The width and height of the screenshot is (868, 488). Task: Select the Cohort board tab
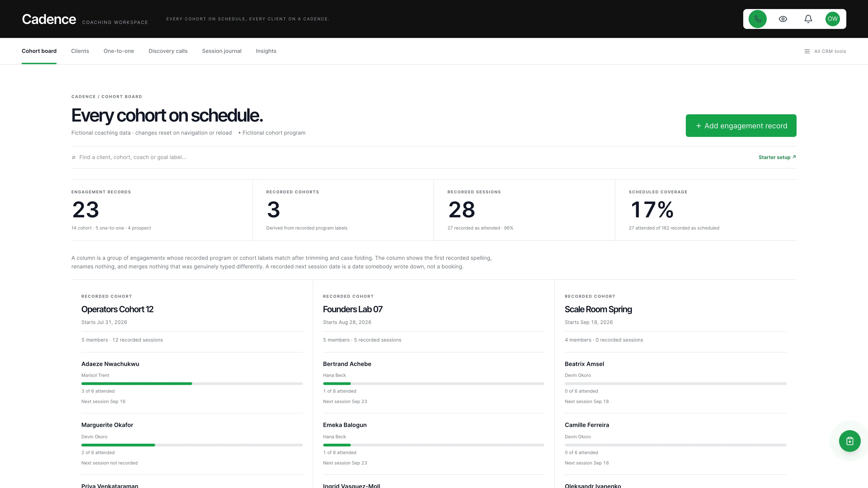(x=39, y=51)
